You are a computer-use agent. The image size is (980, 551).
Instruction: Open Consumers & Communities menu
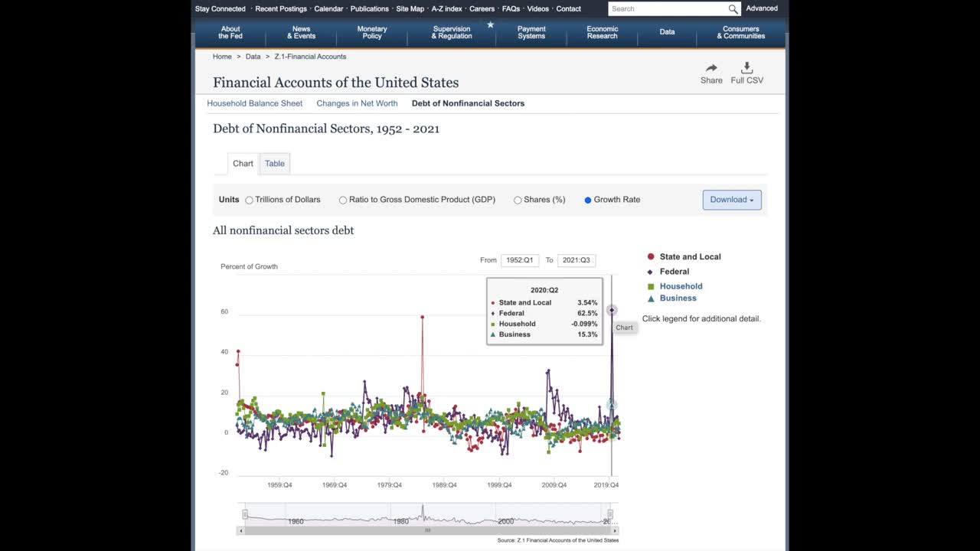click(741, 32)
